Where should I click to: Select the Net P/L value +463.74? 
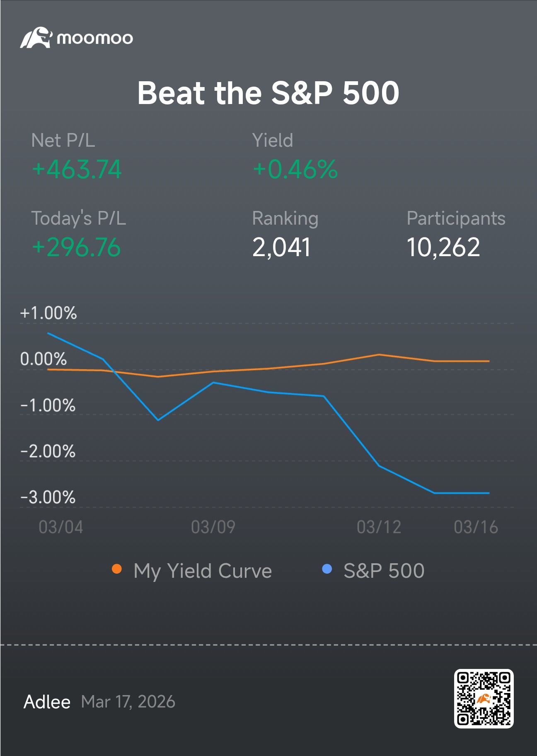77,170
